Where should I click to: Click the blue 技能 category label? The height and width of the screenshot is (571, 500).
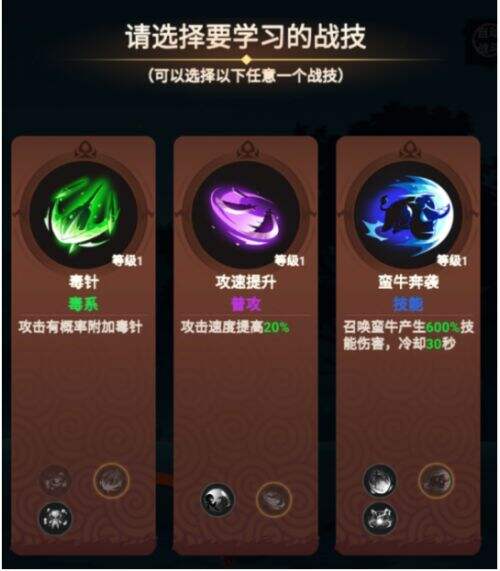[408, 304]
